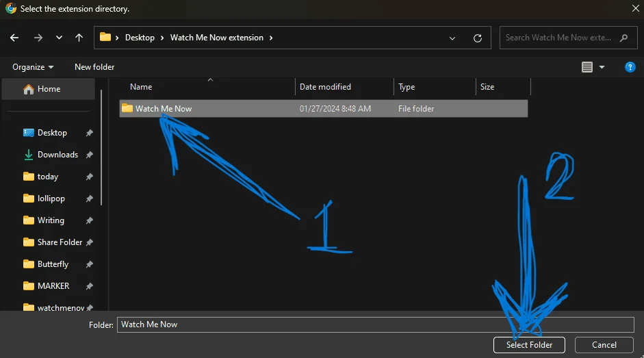Image resolution: width=644 pixels, height=358 pixels.
Task: Expand chevron after Desktop in breadcrumb
Action: click(x=162, y=38)
